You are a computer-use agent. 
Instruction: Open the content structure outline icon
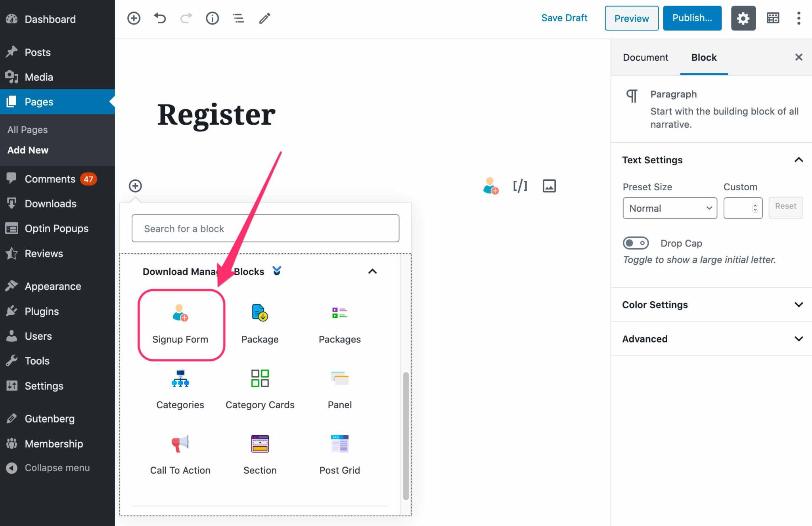[238, 18]
